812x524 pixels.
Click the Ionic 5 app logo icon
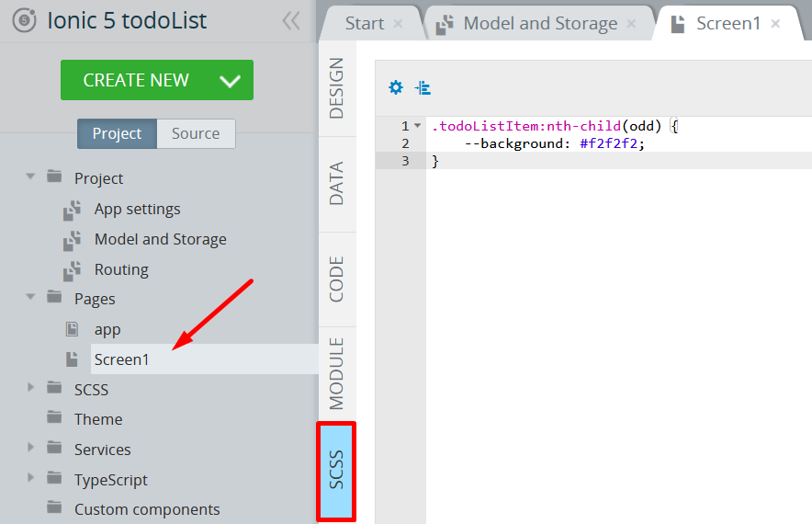[24, 21]
